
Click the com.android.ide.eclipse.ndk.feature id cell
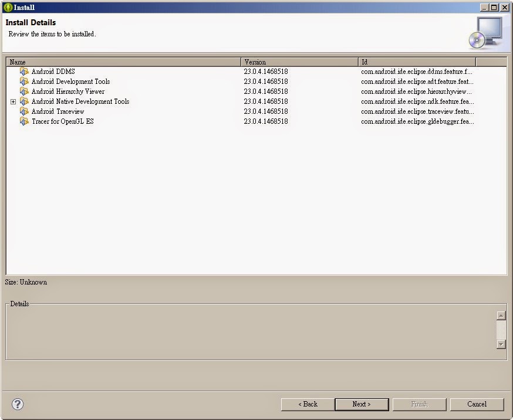tap(417, 101)
